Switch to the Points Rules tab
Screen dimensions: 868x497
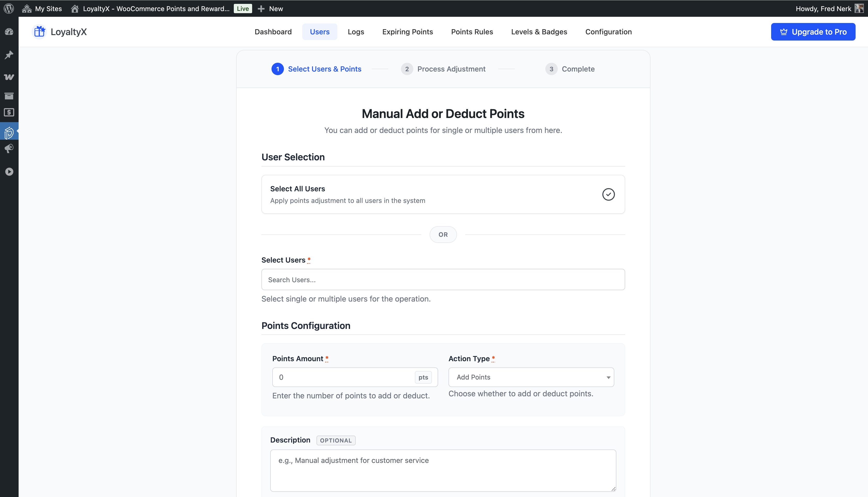(x=472, y=32)
